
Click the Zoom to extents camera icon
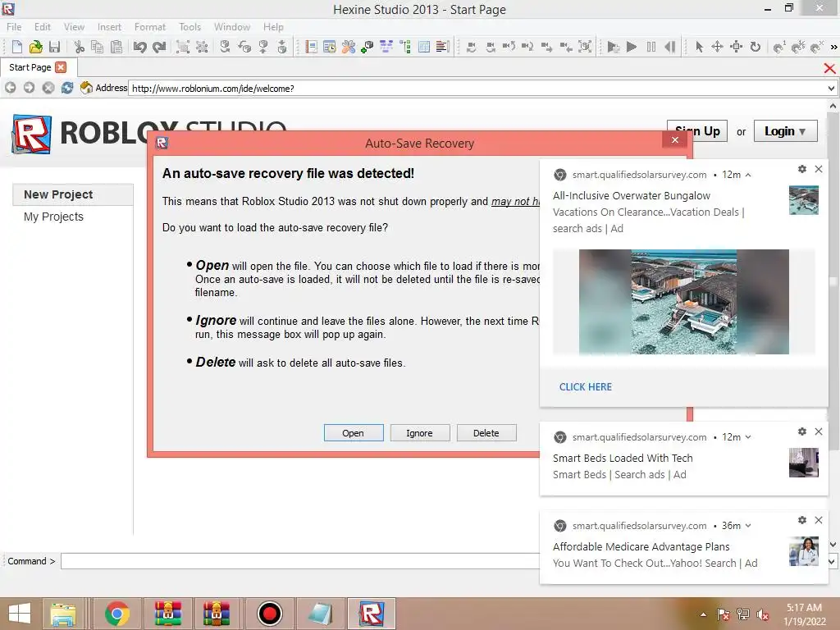[x=586, y=47]
